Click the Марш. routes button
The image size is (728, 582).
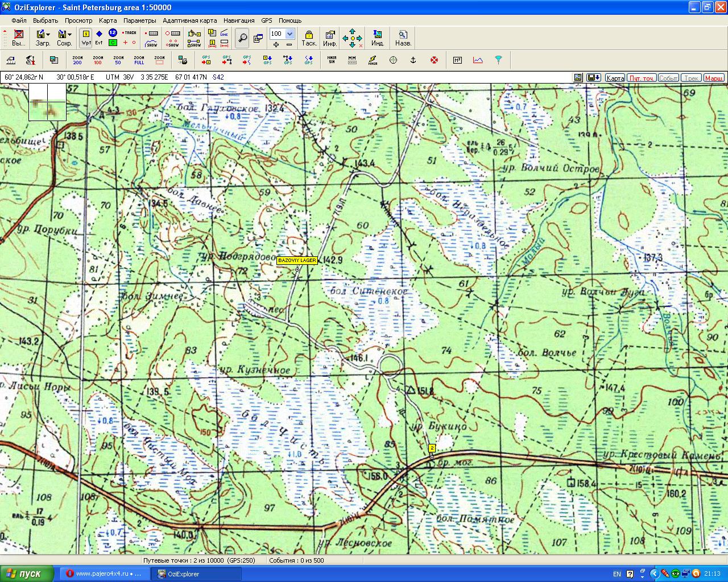coord(714,78)
